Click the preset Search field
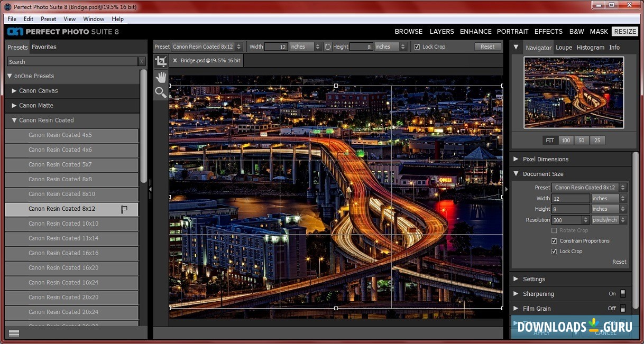 (x=72, y=62)
